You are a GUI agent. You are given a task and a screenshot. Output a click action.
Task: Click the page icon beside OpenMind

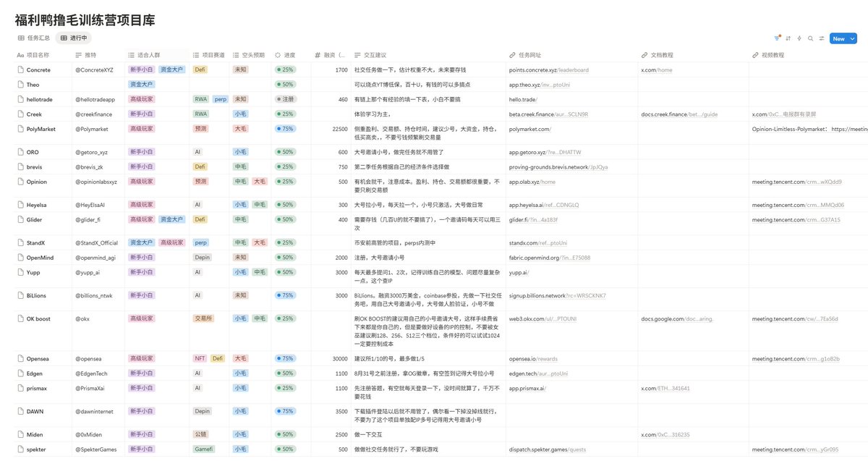pos(20,258)
